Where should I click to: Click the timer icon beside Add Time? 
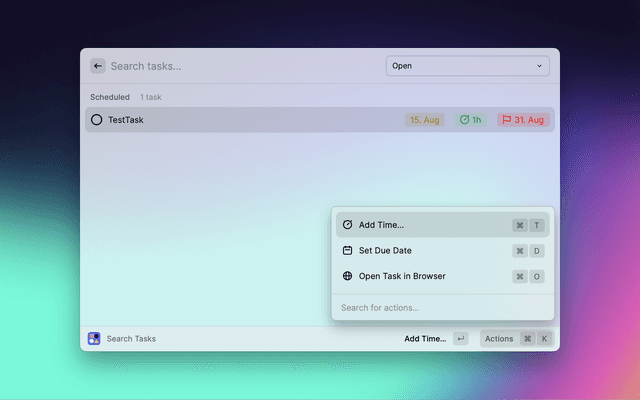[347, 225]
